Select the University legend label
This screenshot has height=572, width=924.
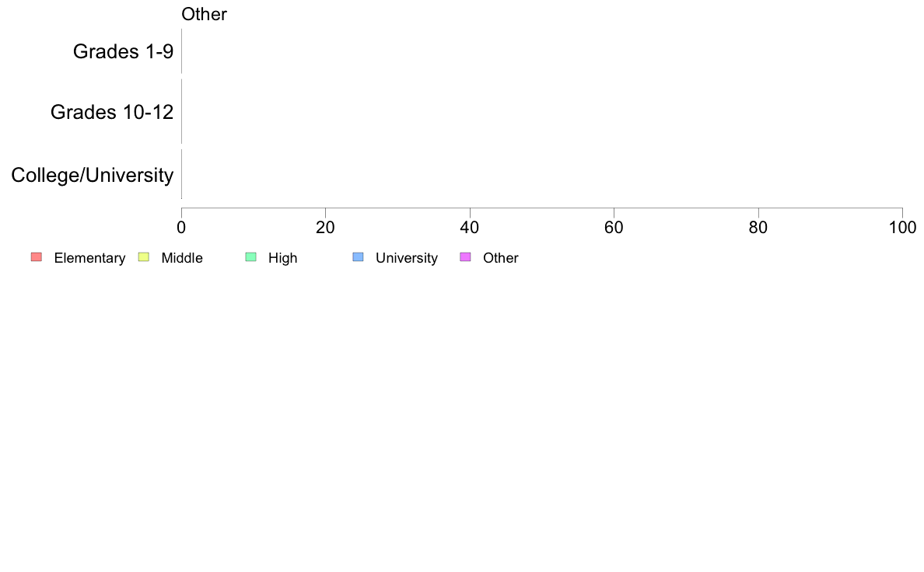pos(407,258)
